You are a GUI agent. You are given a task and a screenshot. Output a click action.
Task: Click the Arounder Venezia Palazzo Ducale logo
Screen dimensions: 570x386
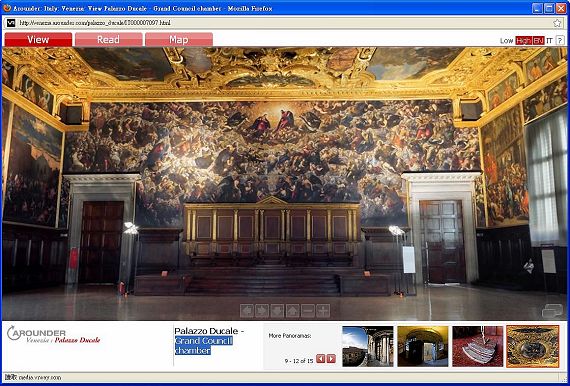pos(54,335)
